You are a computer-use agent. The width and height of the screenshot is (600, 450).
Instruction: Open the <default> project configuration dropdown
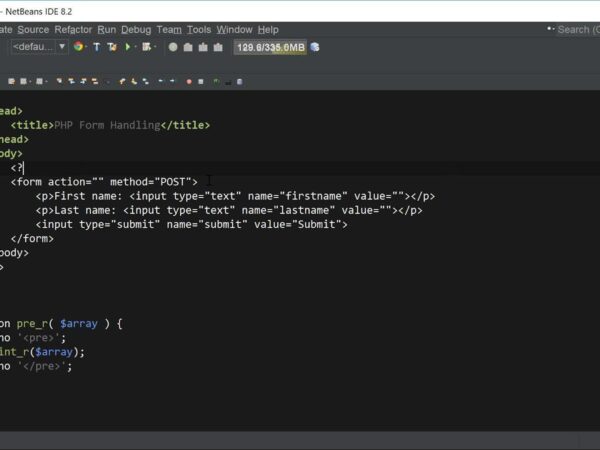39,47
